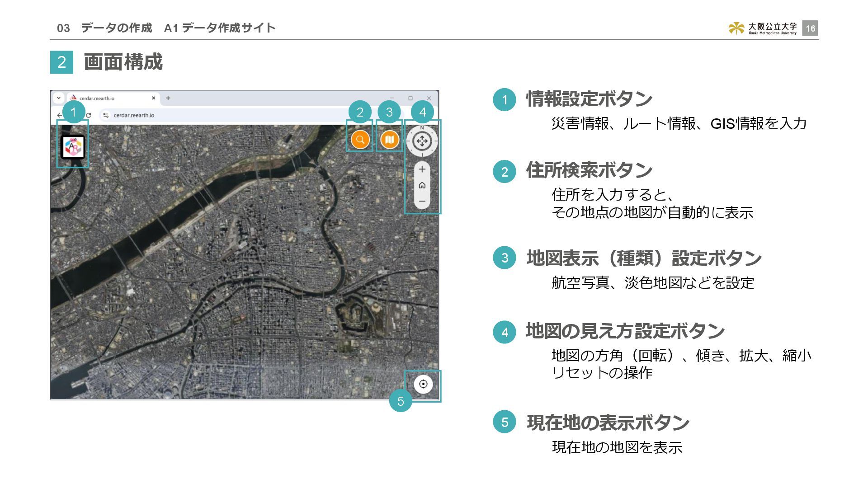Click the heading 地図の見え方設定ボタン
The width and height of the screenshot is (868, 488).
625,331
